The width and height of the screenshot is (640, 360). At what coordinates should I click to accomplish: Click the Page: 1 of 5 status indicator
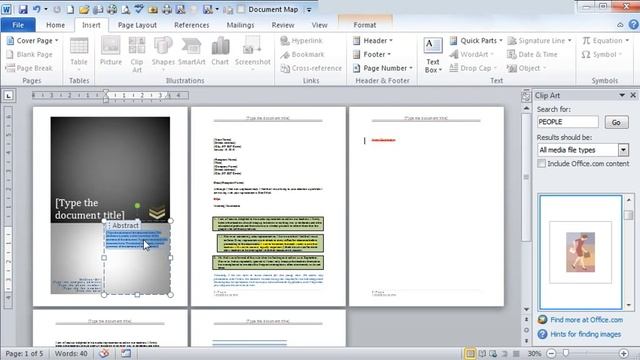tap(24, 353)
